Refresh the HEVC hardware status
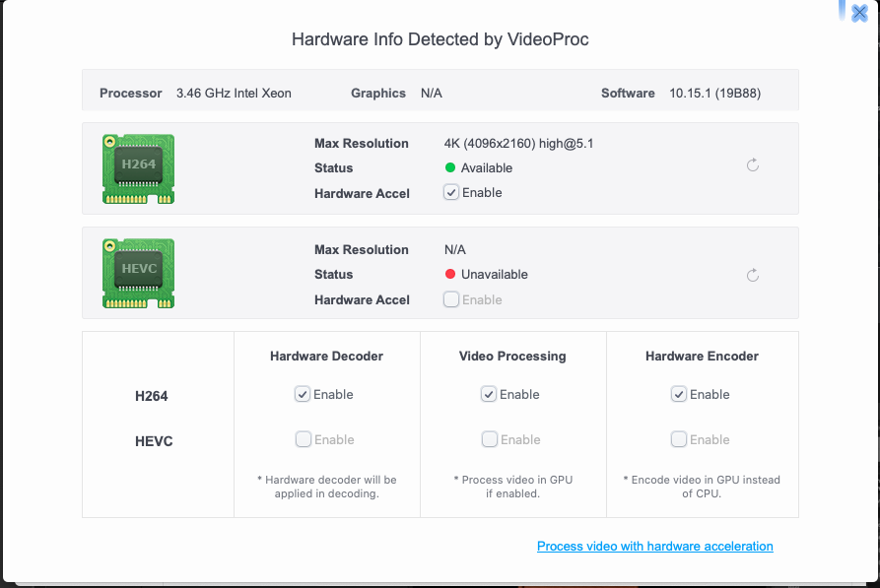Viewport: 880px width, 588px height. [x=753, y=275]
